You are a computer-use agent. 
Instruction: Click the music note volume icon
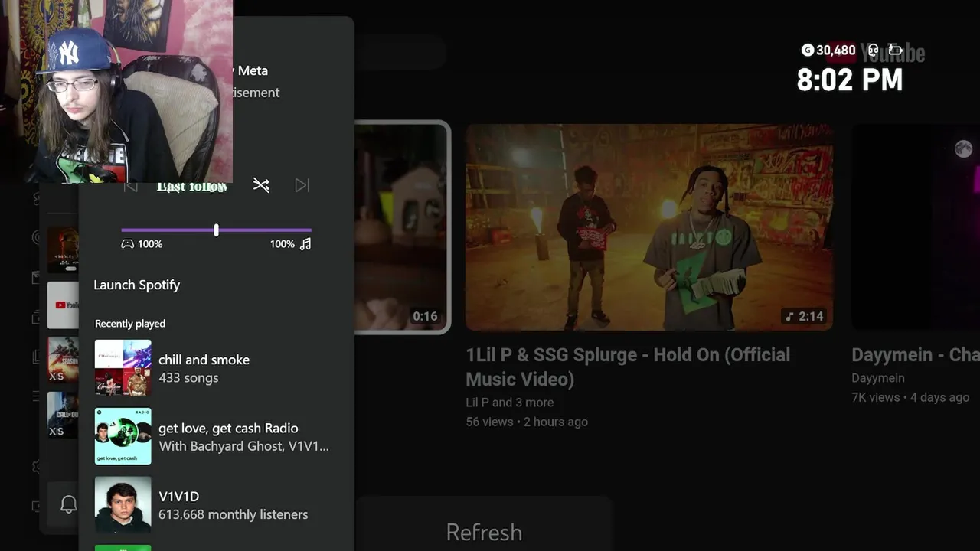tap(305, 244)
